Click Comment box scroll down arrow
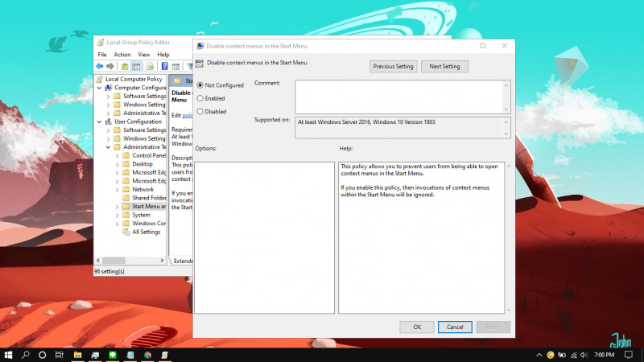The width and height of the screenshot is (644, 362). [x=506, y=109]
